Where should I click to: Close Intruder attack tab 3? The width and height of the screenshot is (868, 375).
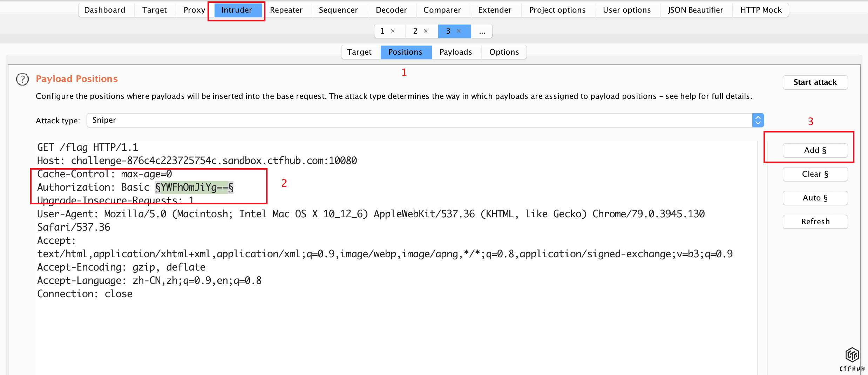point(459,31)
